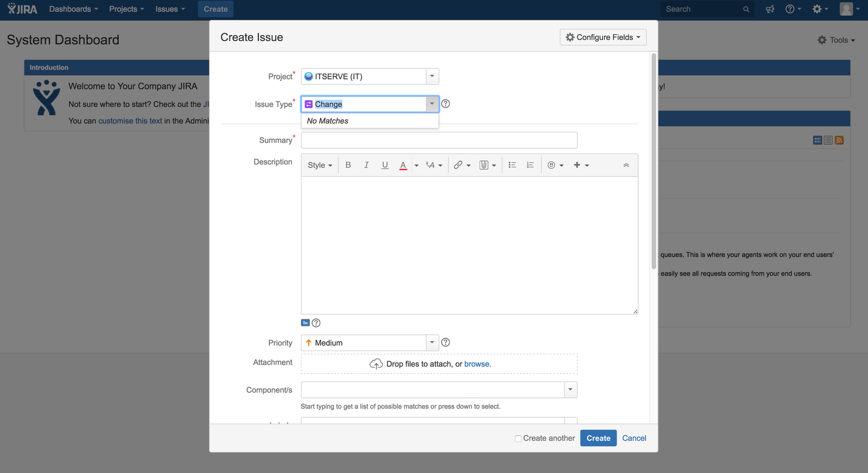This screenshot has width=868, height=473.
Task: Toggle underline formatting in description
Action: point(385,165)
